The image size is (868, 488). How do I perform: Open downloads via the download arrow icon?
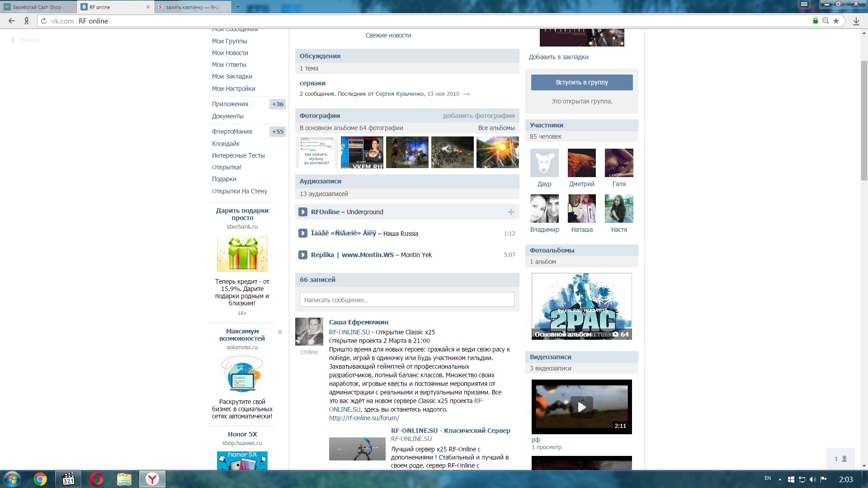pyautogui.click(x=856, y=21)
